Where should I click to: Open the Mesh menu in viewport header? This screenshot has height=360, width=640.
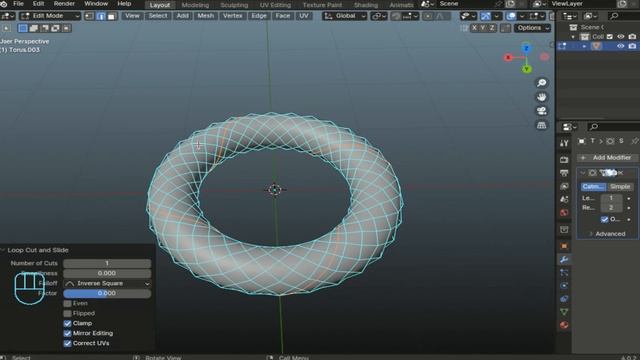(x=205, y=16)
